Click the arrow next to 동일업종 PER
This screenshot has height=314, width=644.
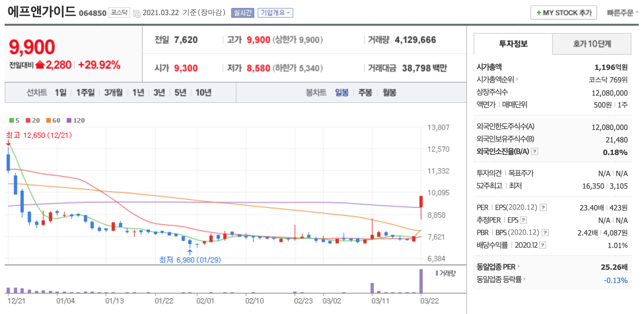pos(519,266)
